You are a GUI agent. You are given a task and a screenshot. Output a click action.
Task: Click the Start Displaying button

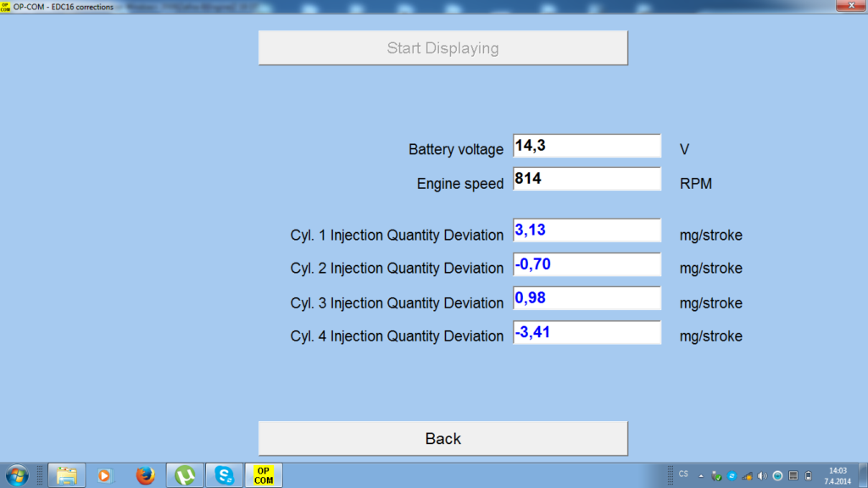442,48
